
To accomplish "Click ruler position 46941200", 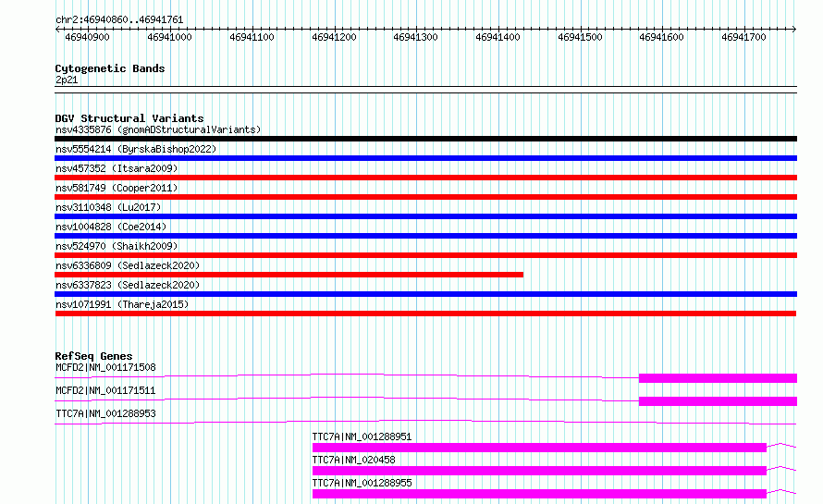I will click(335, 37).
